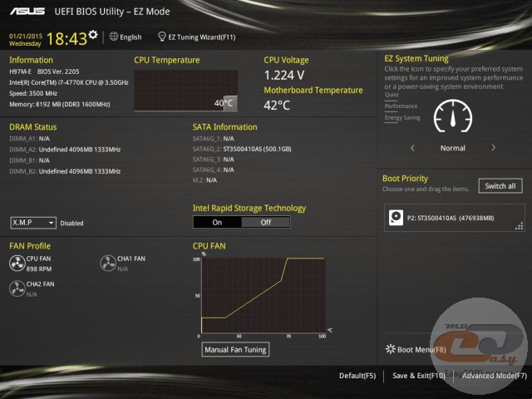Click the SATA6G_1 entry
Viewport: 532px width, 399px height.
(214, 139)
